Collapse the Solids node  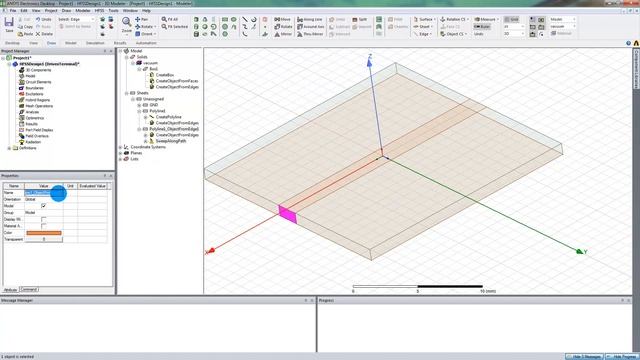[x=127, y=57]
